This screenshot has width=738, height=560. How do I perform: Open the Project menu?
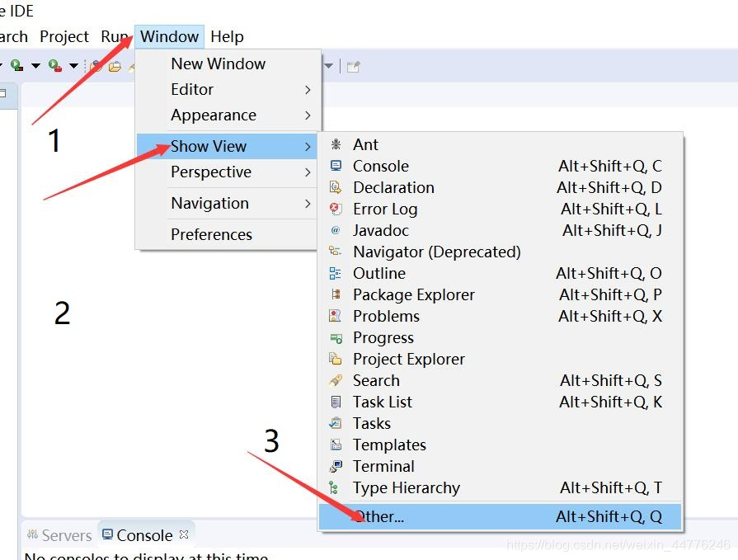(x=64, y=37)
